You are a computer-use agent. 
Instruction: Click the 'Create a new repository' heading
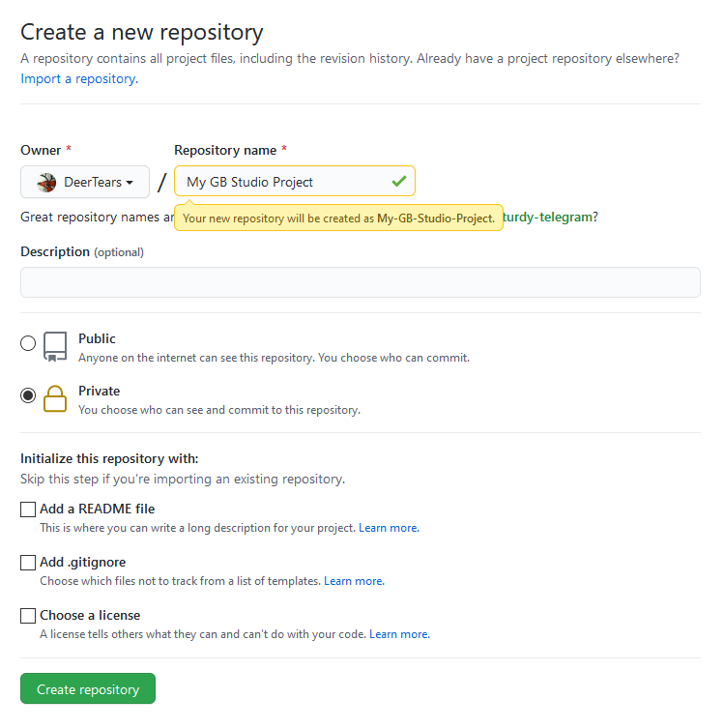141,33
